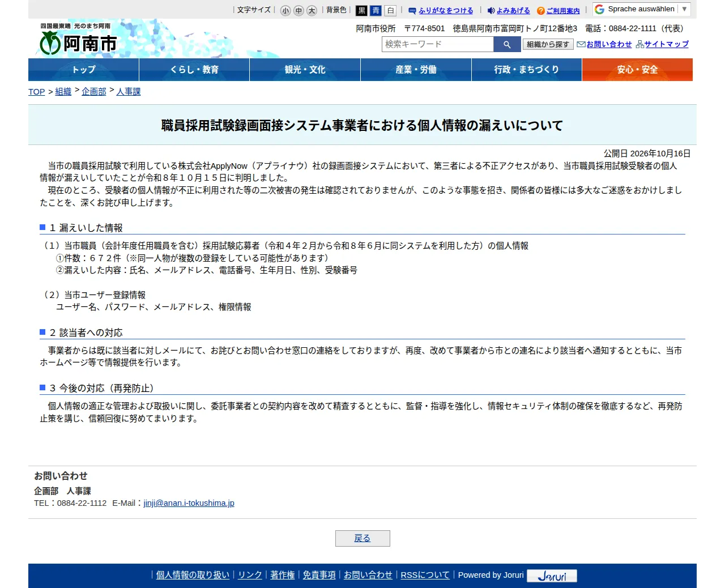
Task: Click the orange question mark icon
Action: click(x=541, y=11)
